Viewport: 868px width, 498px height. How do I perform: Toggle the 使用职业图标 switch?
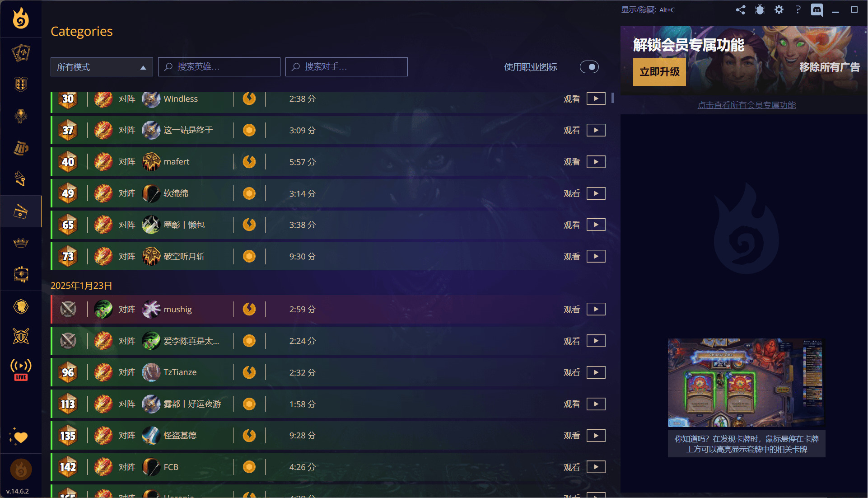tap(589, 67)
